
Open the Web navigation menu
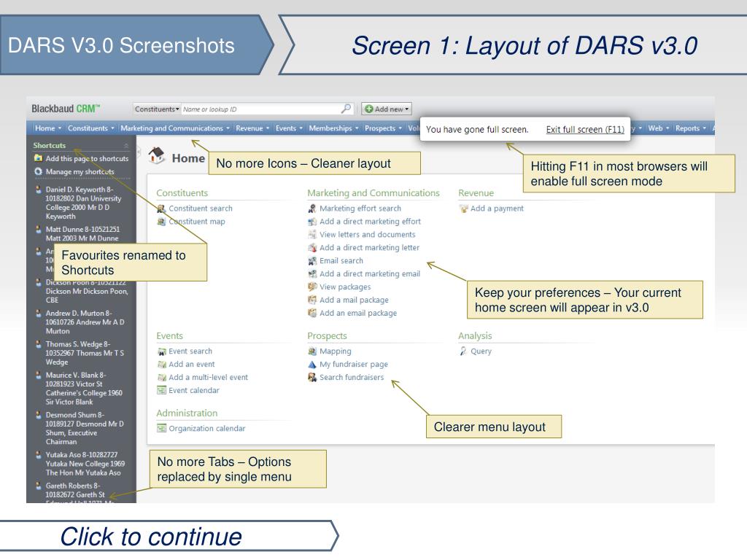pyautogui.click(x=659, y=128)
